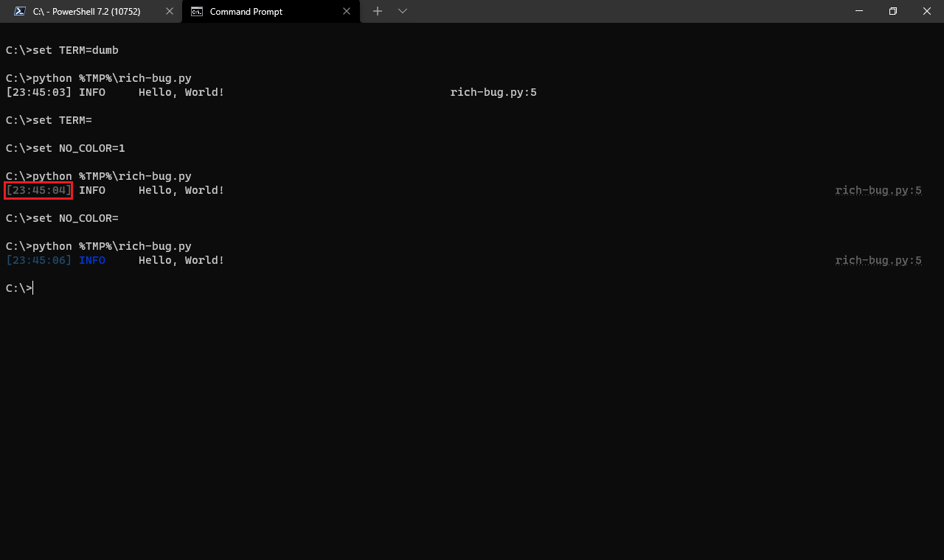Click 'Hello, World!' on the 23:45:06 line
The image size is (944, 560).
tap(181, 260)
